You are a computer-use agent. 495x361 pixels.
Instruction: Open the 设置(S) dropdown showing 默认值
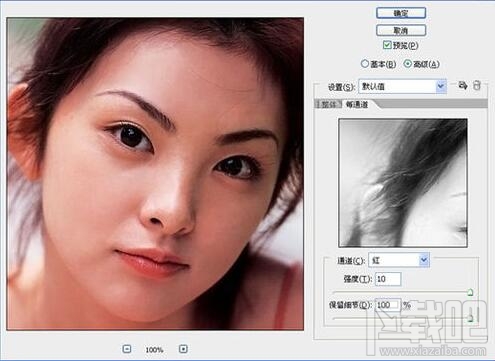(402, 86)
